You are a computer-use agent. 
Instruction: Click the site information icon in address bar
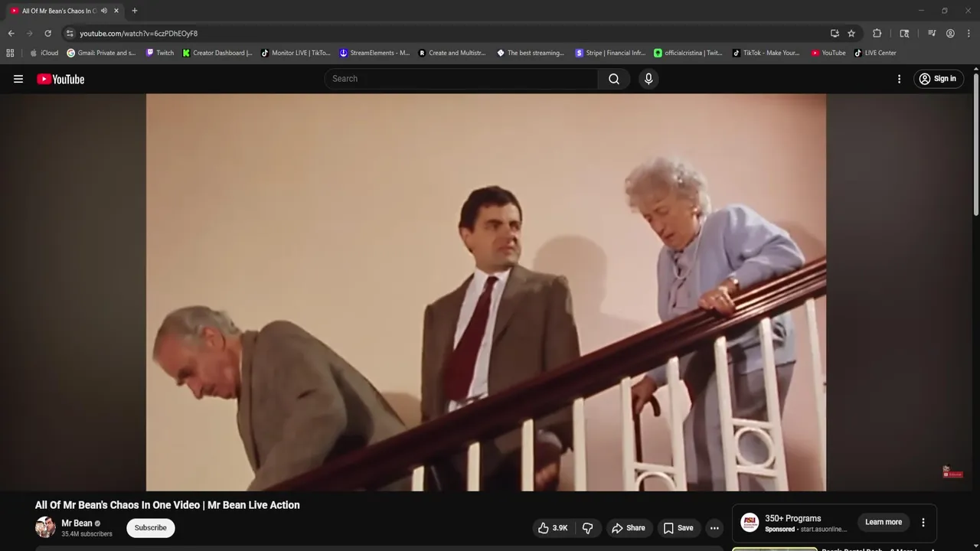(70, 34)
